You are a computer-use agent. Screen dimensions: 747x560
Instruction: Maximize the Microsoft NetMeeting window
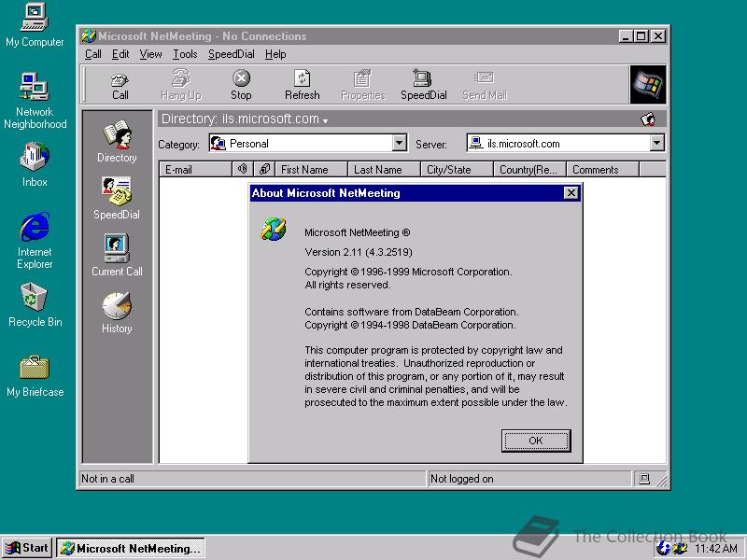click(x=641, y=36)
